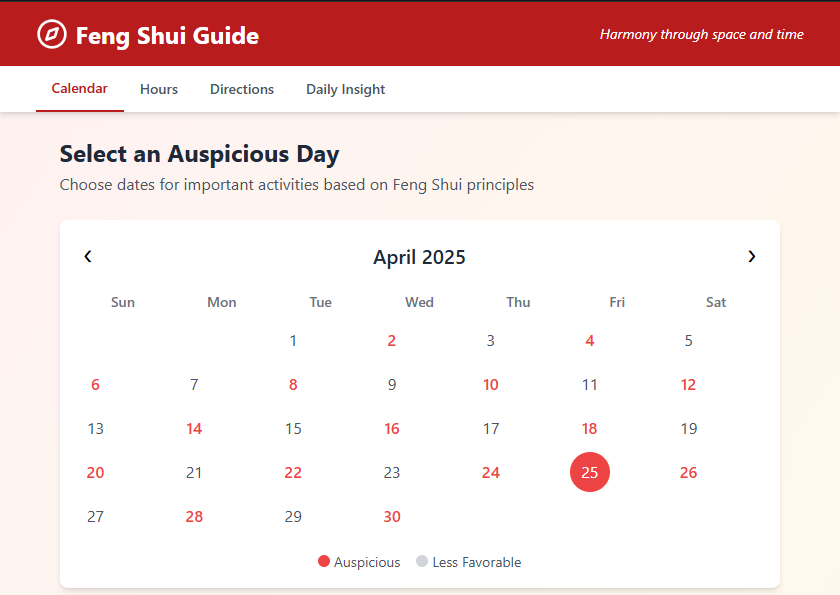Go to previous month arrow
This screenshot has width=840, height=595.
click(x=88, y=257)
